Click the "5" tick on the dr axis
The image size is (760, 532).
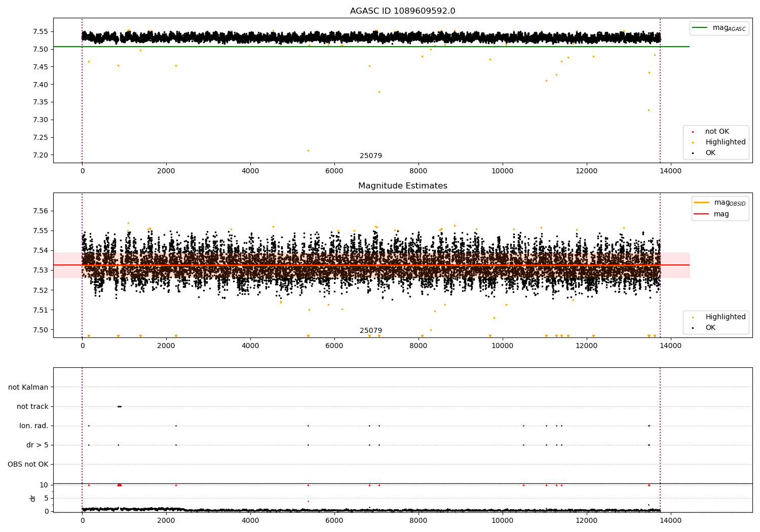pyautogui.click(x=47, y=498)
